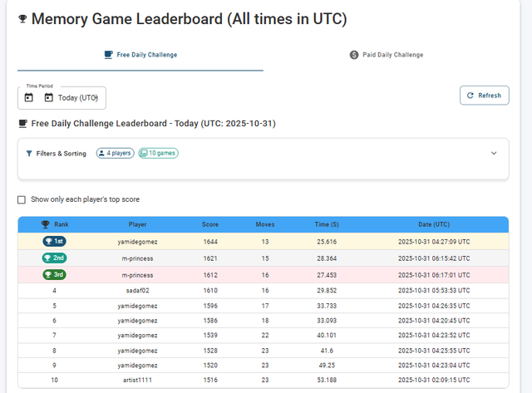532x393 pixels.
Task: Sort by the Score column header
Action: point(210,224)
